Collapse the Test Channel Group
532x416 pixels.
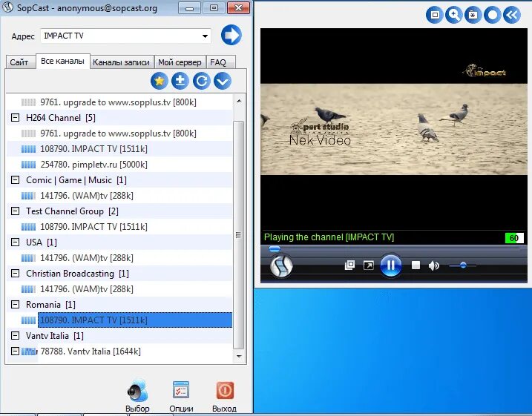pyautogui.click(x=15, y=211)
